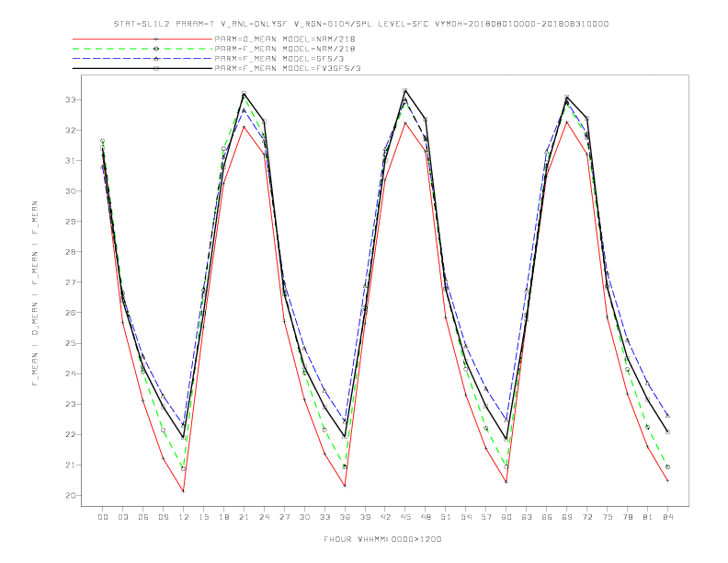Screen dimensions: 728x563
Task: Click x-axis tick label 54
Action: coord(466,517)
